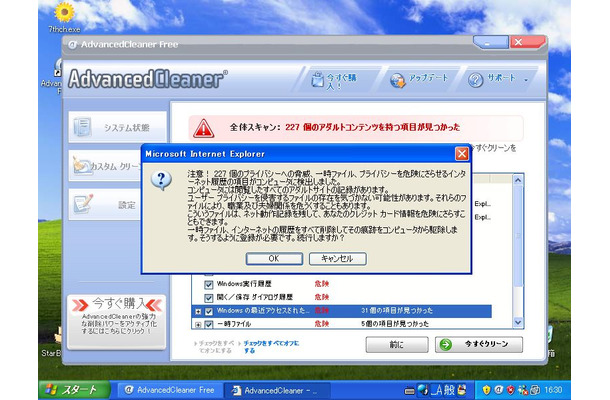Open the カスタム クリーン sidebar tab
Viewport: 610px width, 400px height.
[105, 166]
